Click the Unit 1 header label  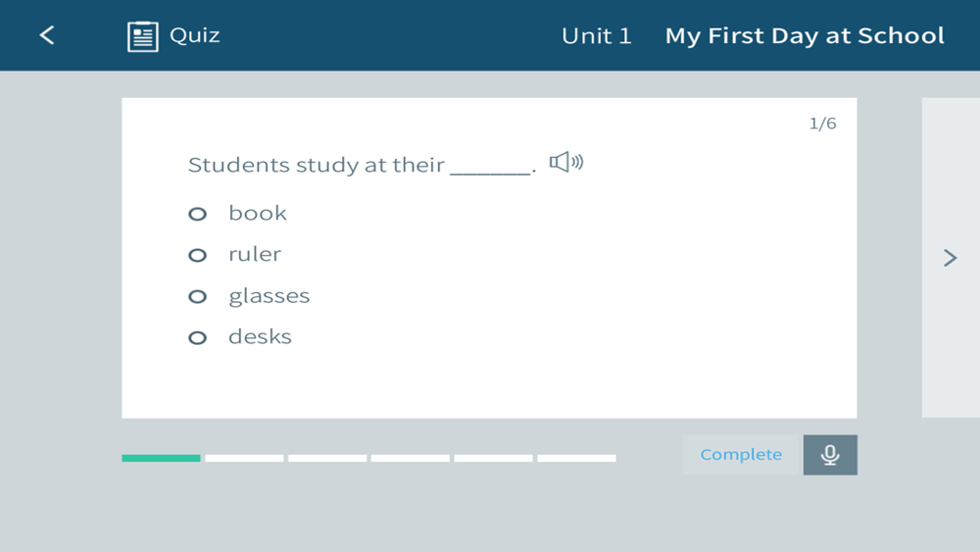[596, 36]
